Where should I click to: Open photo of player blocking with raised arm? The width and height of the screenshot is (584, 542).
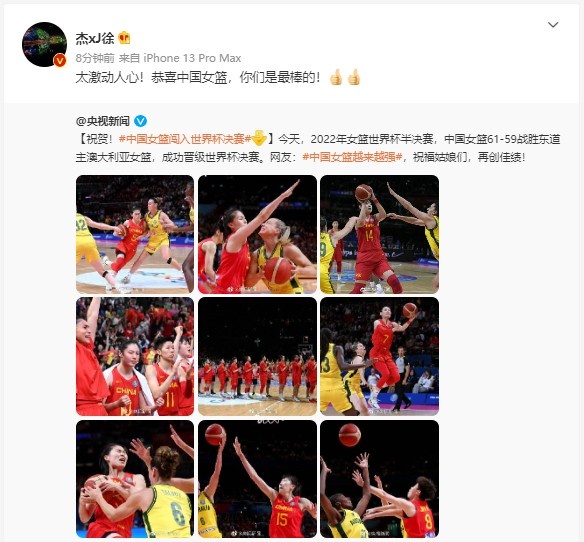257,234
